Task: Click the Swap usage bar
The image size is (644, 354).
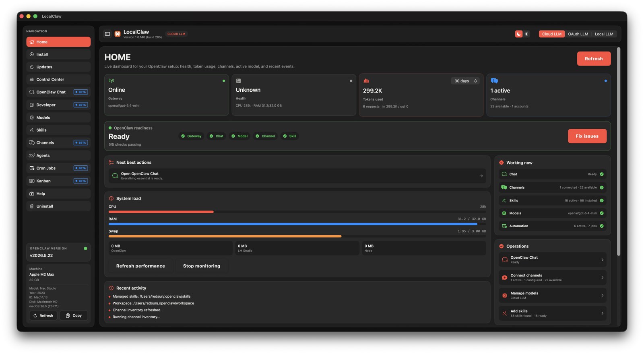Action: [x=297, y=237]
